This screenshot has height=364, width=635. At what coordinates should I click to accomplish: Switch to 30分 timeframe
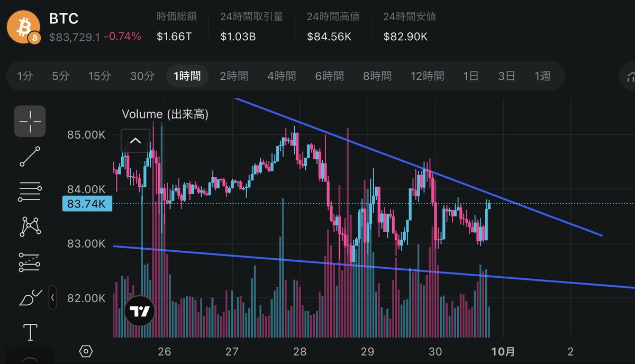tap(142, 76)
